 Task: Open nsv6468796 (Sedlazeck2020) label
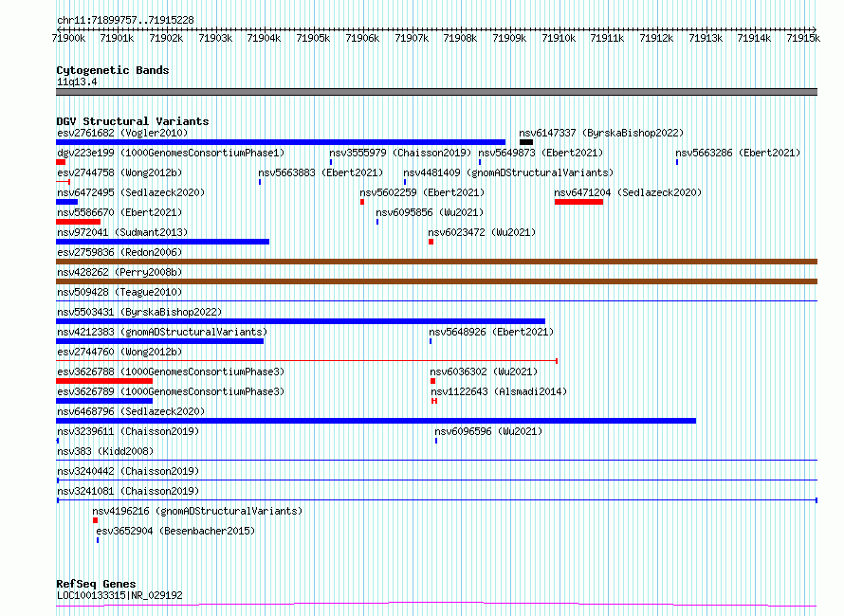coord(131,411)
